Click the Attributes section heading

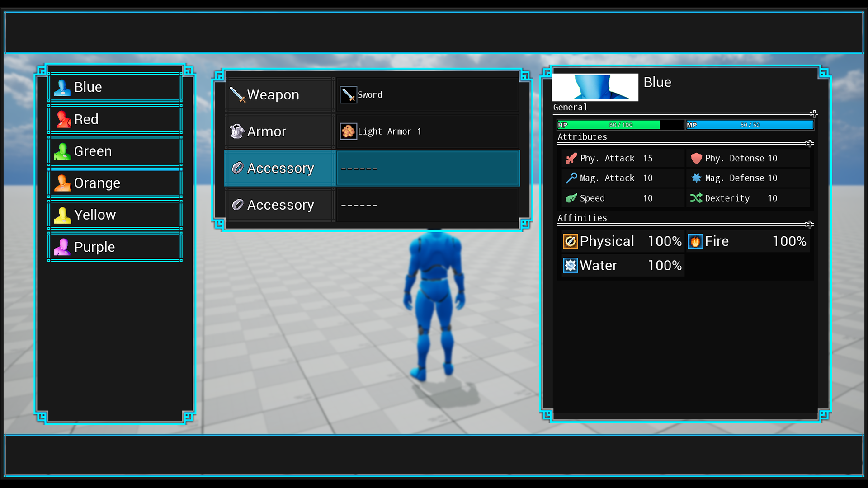(x=582, y=137)
